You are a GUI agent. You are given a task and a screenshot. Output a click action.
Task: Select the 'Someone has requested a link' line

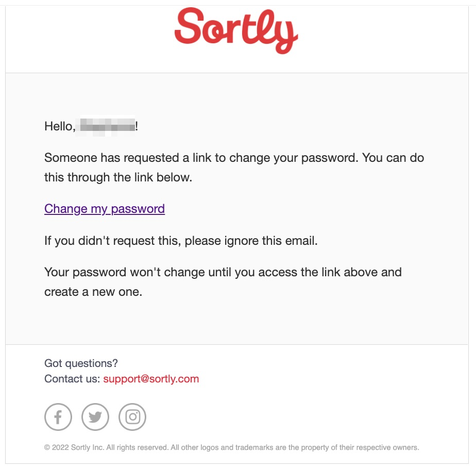[234, 158]
